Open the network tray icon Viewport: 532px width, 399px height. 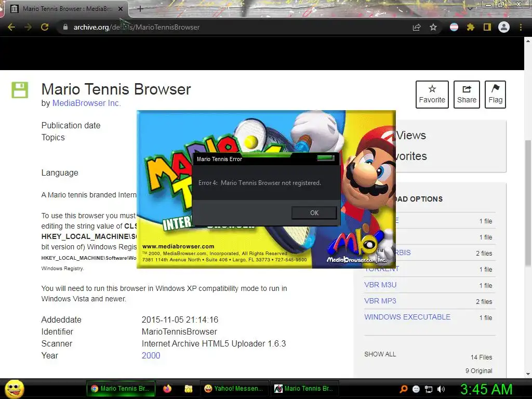429,389
